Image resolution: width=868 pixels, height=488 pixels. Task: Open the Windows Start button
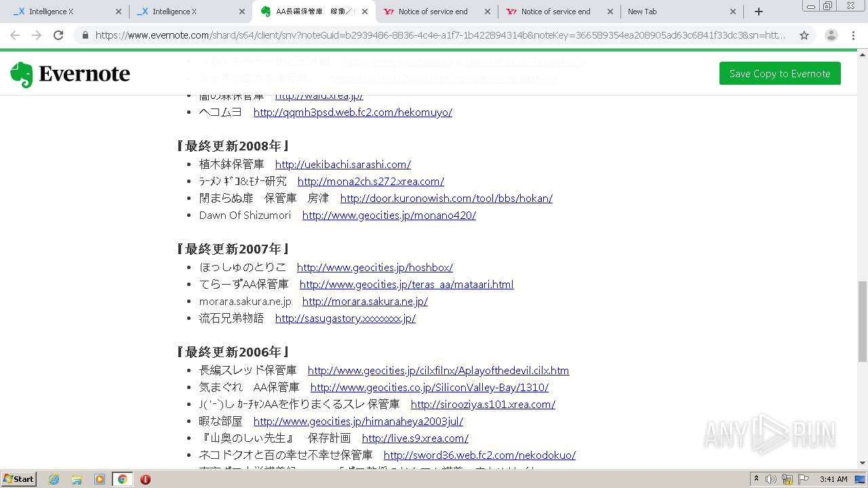coord(18,479)
